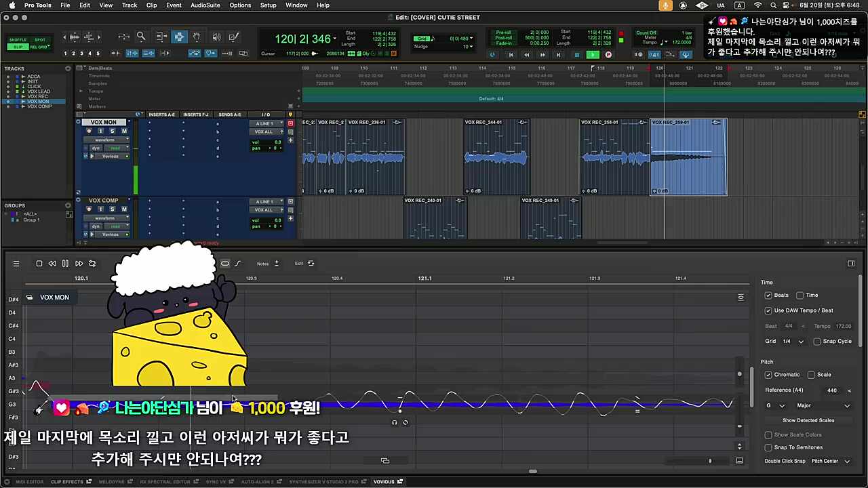Activate the Selector tool
The image size is (868, 488).
180,37
